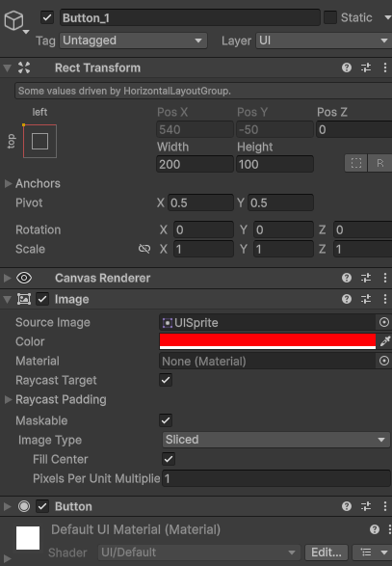Open Image component presets slider icon
The height and width of the screenshot is (566, 392).
[x=366, y=299]
